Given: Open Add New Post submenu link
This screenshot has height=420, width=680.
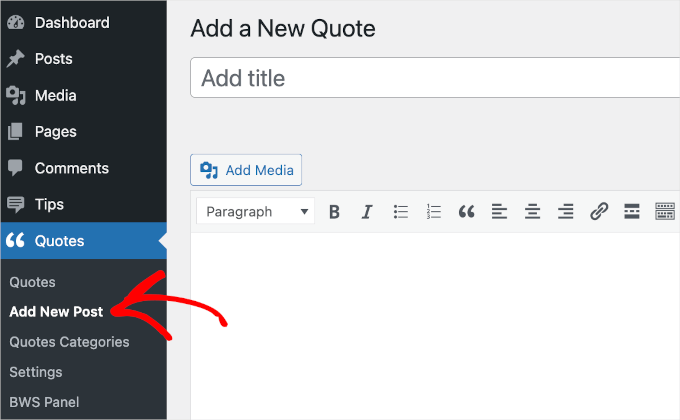Looking at the screenshot, I should tap(56, 311).
